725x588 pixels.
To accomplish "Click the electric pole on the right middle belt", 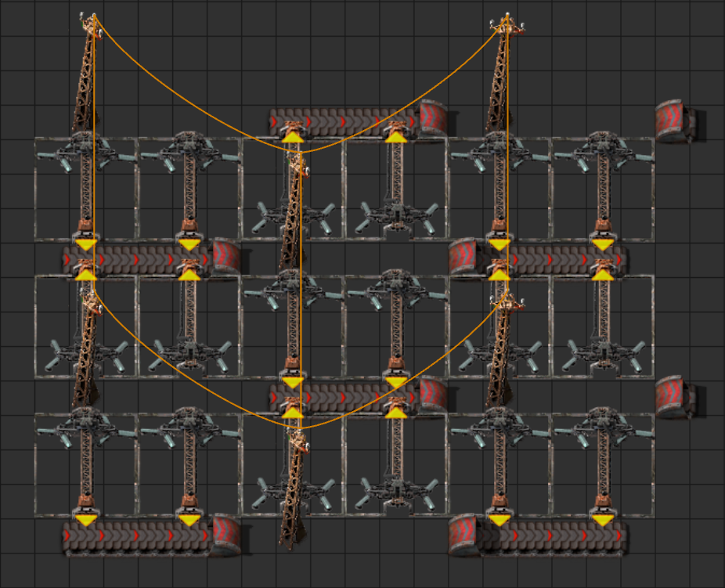I will 504,348.
